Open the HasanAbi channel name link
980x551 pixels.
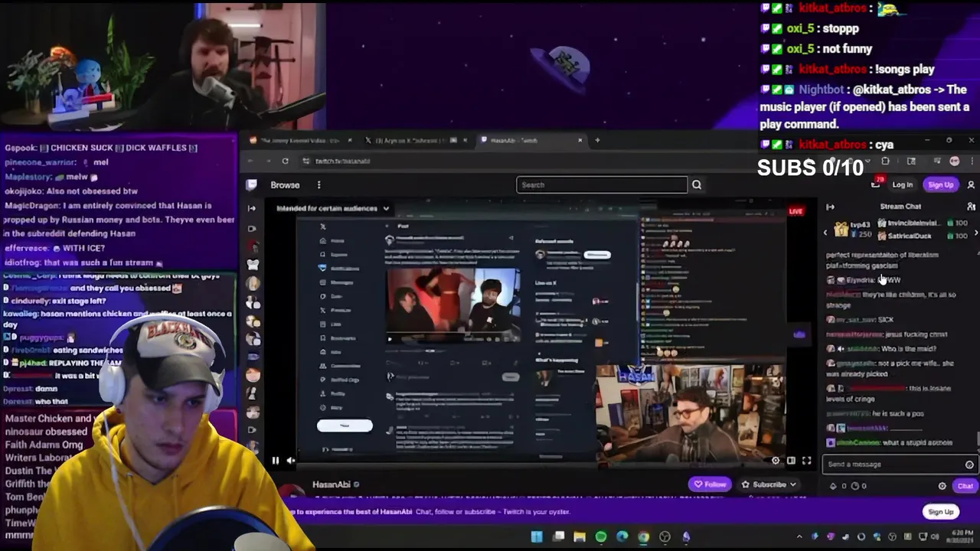[332, 484]
